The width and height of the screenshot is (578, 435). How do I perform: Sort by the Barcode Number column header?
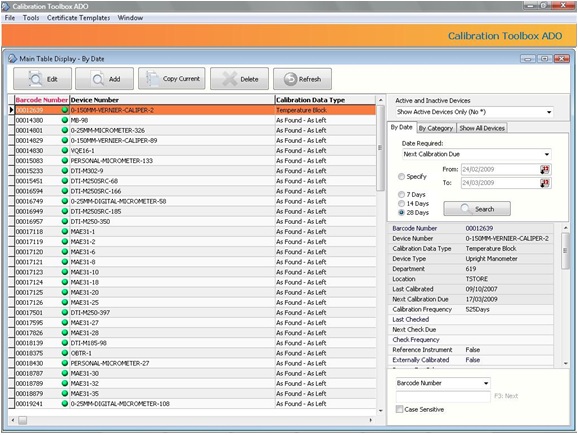click(x=42, y=100)
